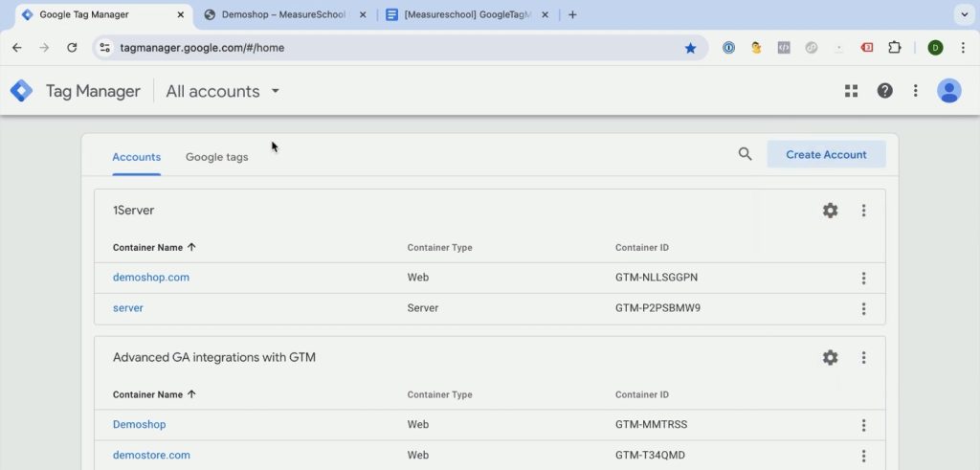Go back in browser history
The width and height of the screenshot is (980, 470).
coord(17,48)
